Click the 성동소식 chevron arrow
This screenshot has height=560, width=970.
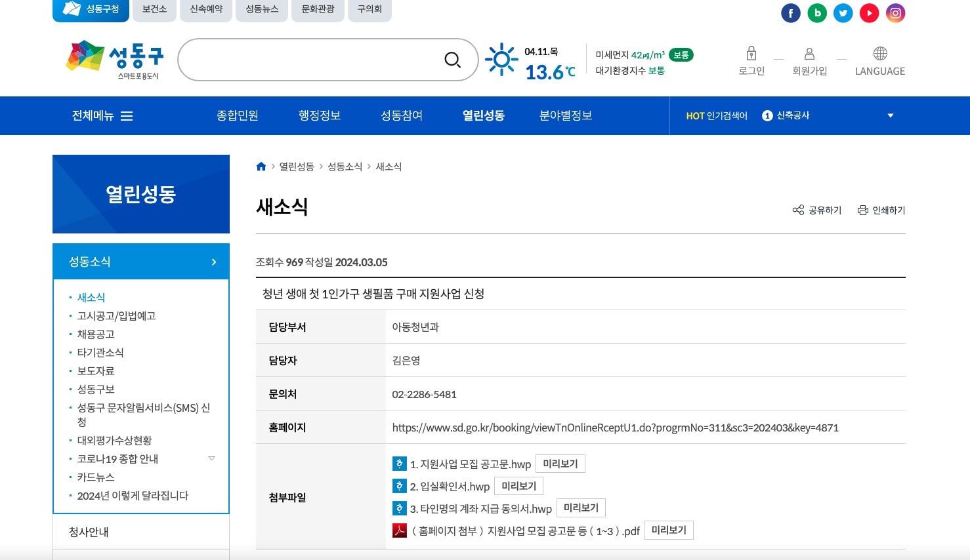[x=213, y=261]
